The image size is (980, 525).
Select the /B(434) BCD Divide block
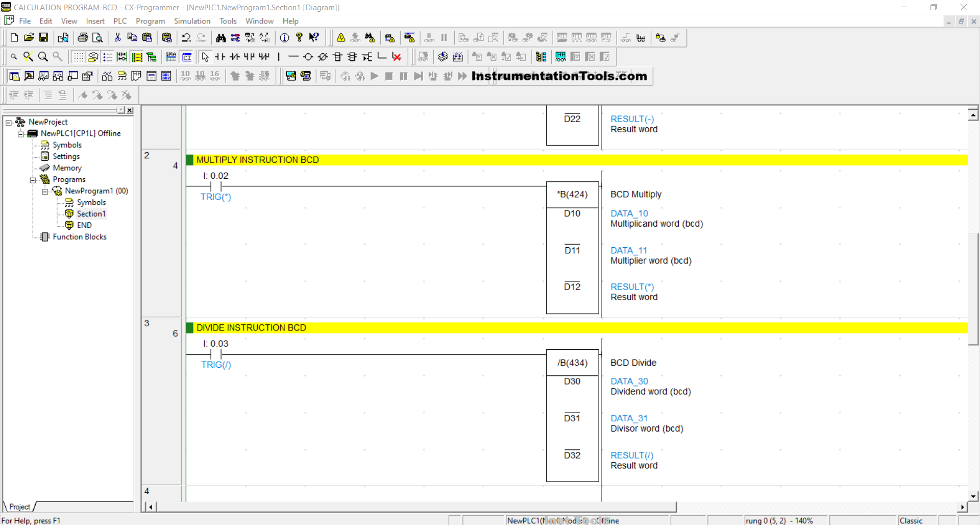click(572, 416)
